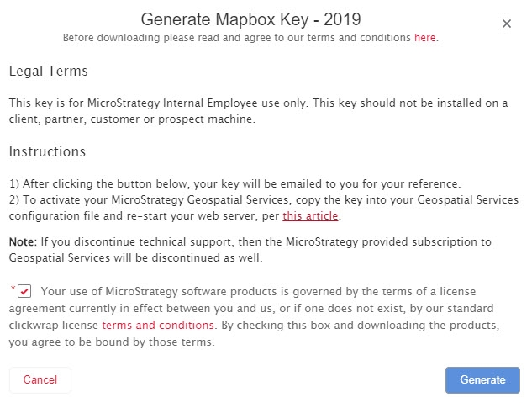The width and height of the screenshot is (532, 403).
Task: Click the 'Generate Mapbox Key - 2019' title
Action: pyautogui.click(x=251, y=19)
